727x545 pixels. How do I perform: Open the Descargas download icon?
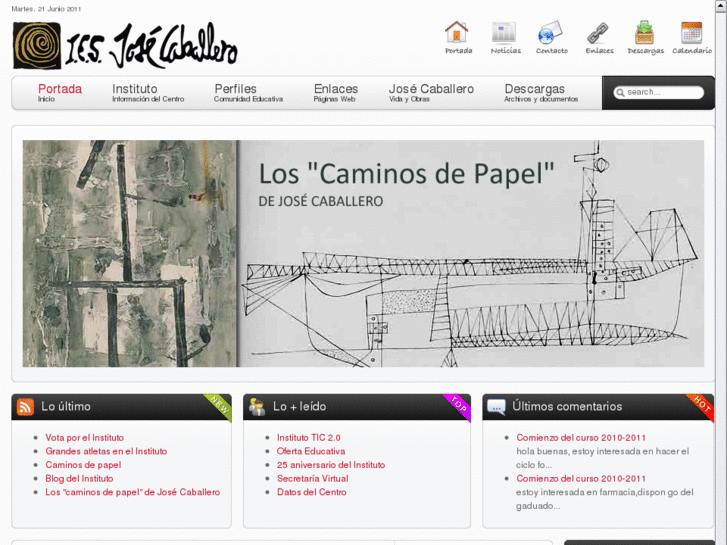point(644,32)
